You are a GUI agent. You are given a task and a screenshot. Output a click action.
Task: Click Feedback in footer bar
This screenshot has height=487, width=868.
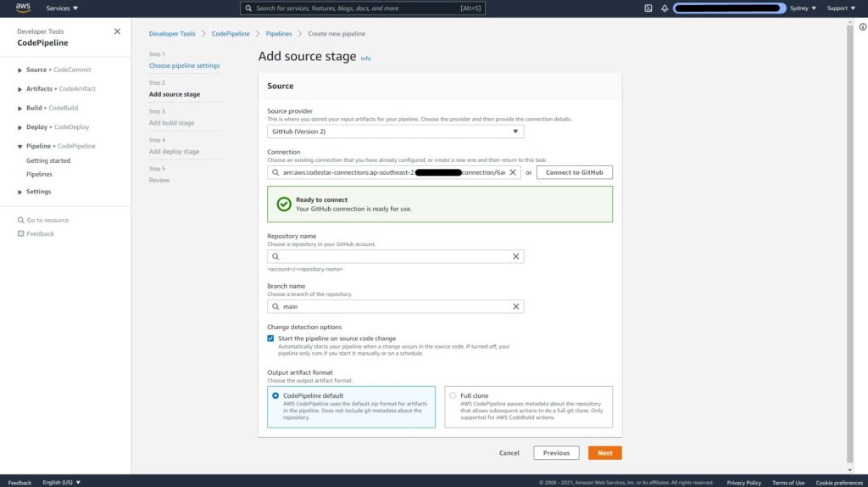[19, 483]
